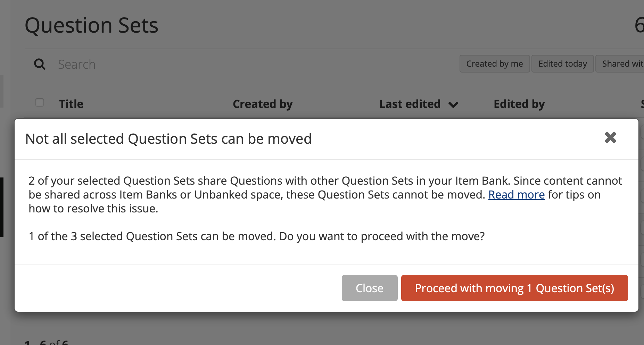This screenshot has width=644, height=345.
Task: Open the Read more link
Action: coord(517,195)
